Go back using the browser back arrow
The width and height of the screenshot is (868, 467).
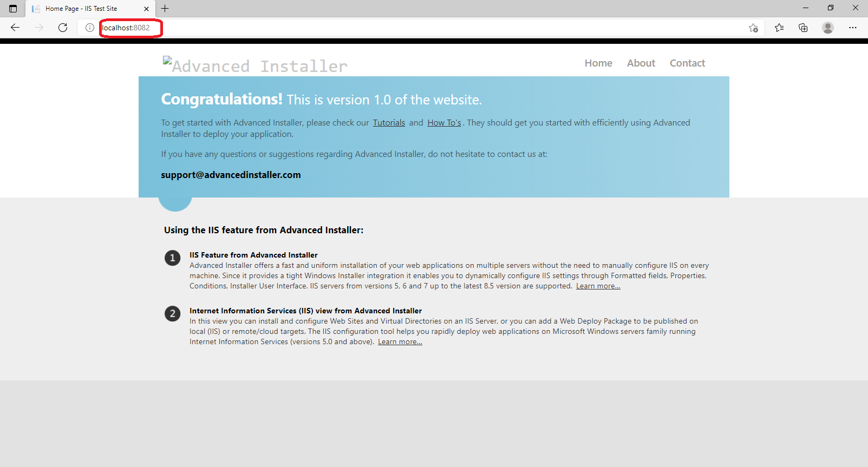(x=15, y=28)
